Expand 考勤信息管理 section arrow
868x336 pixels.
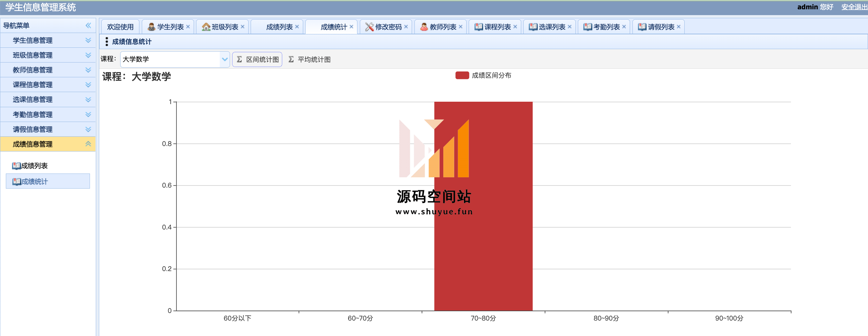pyautogui.click(x=88, y=114)
